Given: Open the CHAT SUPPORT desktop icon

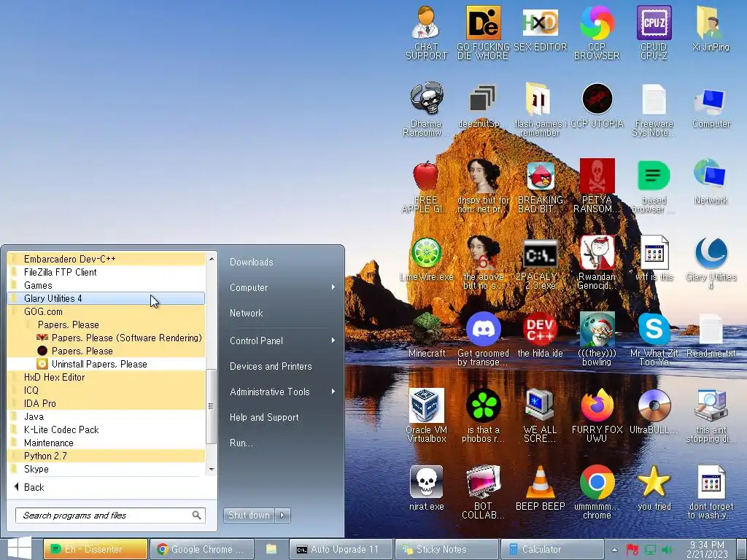Looking at the screenshot, I should click(426, 32).
